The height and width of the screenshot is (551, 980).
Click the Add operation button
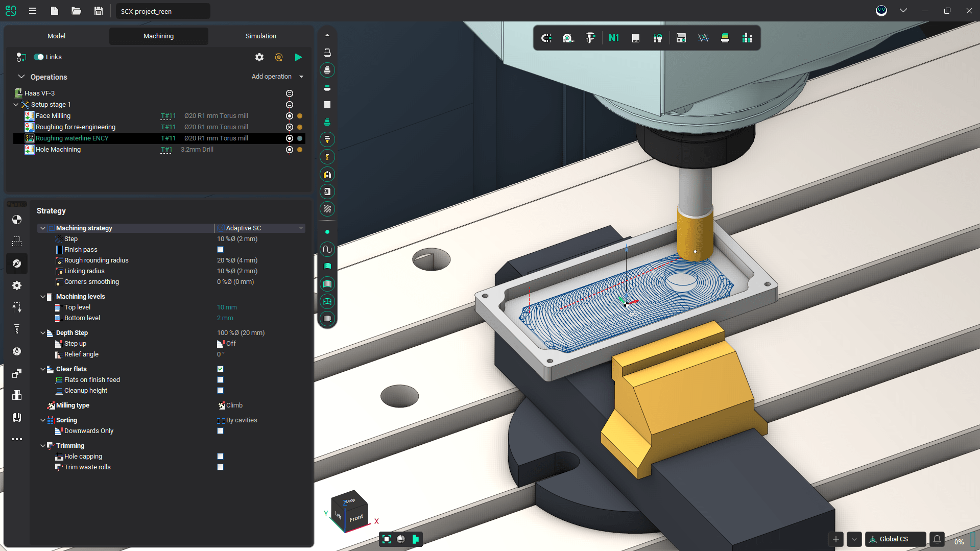[x=271, y=76]
